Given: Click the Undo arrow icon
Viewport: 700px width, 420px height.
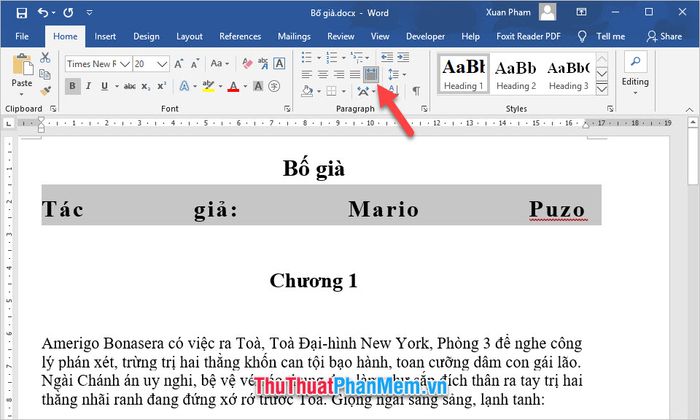Looking at the screenshot, I should (x=43, y=12).
